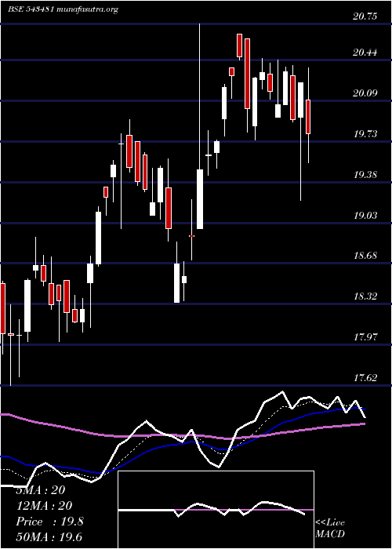Click the 17.62 price axis label

pos(365,378)
